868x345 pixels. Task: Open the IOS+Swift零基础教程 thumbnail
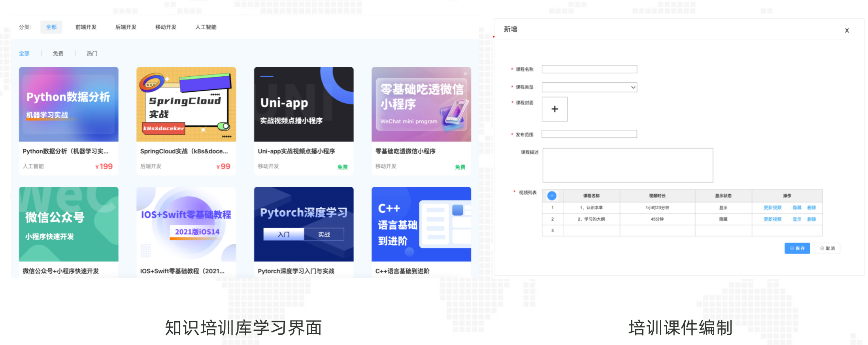click(x=186, y=224)
